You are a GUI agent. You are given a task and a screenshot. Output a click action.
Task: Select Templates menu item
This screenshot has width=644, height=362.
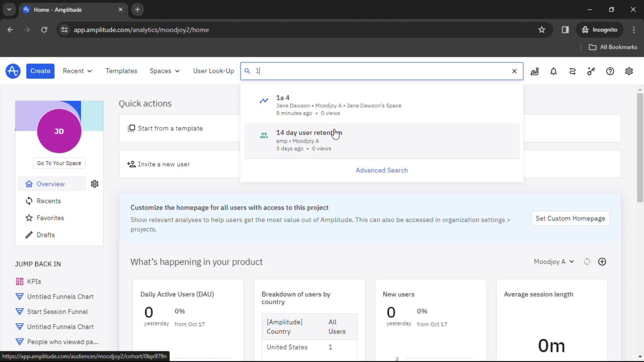point(121,71)
